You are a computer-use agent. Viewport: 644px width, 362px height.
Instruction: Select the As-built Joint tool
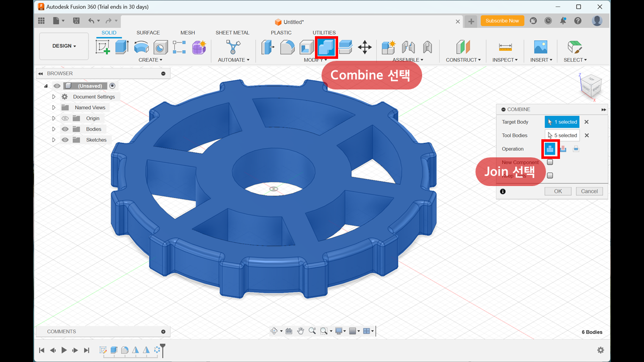point(427,47)
